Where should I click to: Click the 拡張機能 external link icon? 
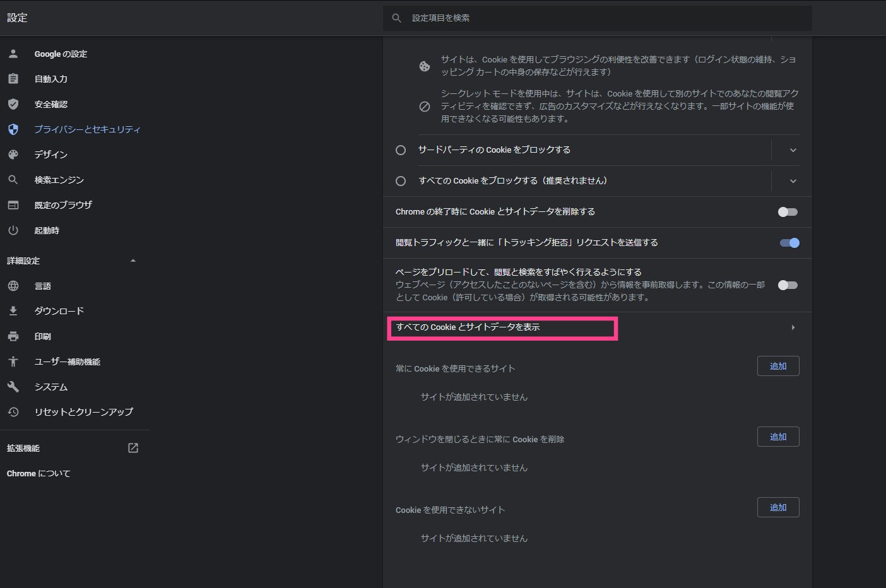[133, 448]
